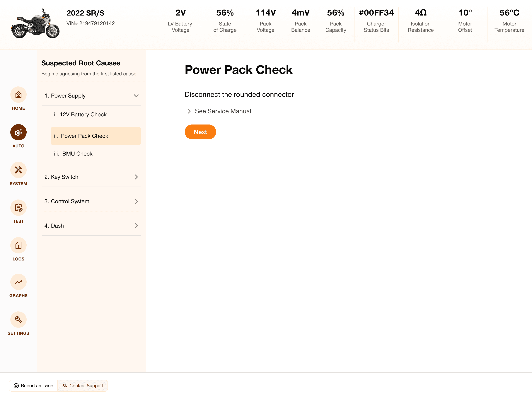Select the BMU Check step
532x399 pixels.
[x=77, y=154]
